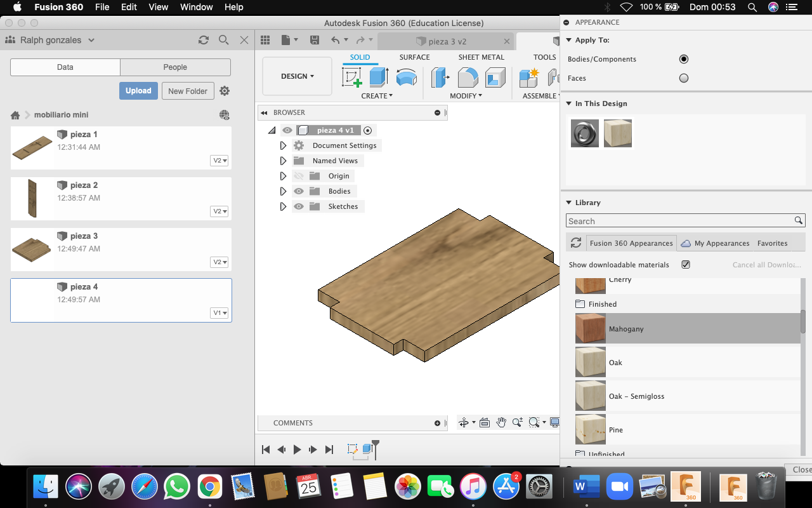Switch to the SURFACE tab
812x508 pixels.
[414, 57]
